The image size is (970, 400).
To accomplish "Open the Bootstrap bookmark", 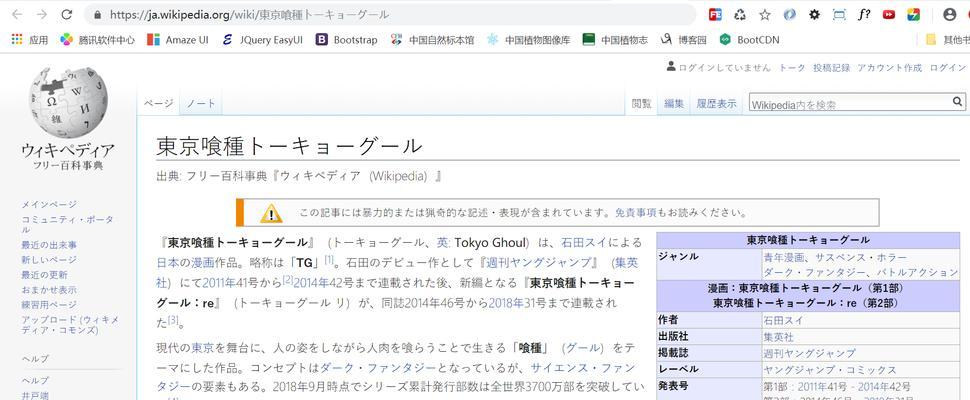I will [346, 40].
